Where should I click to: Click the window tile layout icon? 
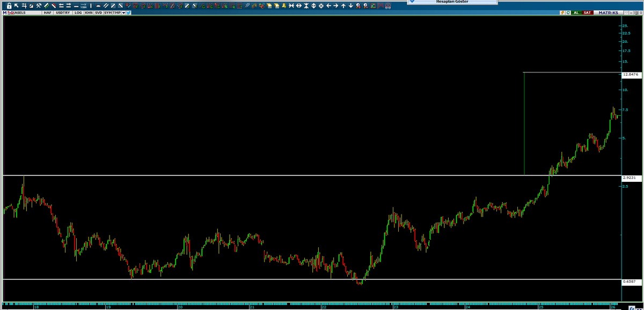click(x=636, y=13)
